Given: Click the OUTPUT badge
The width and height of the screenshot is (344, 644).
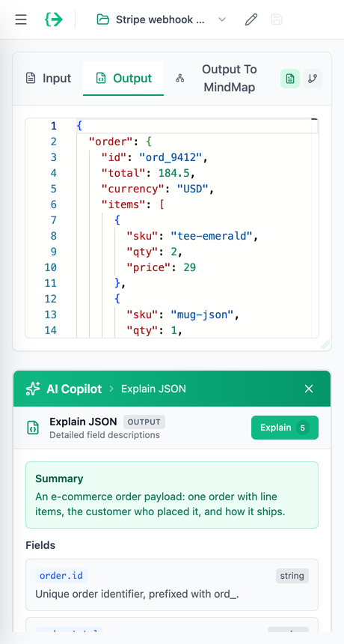Looking at the screenshot, I should pos(144,422).
